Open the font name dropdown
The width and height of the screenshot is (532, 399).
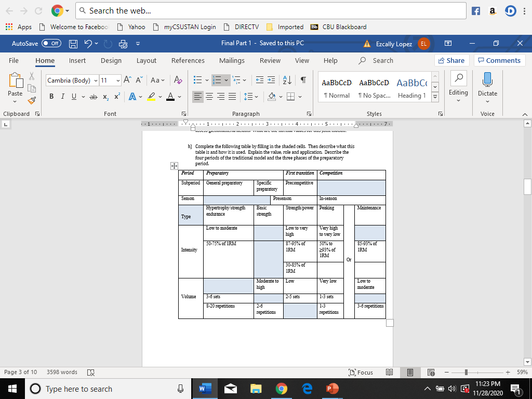96,81
